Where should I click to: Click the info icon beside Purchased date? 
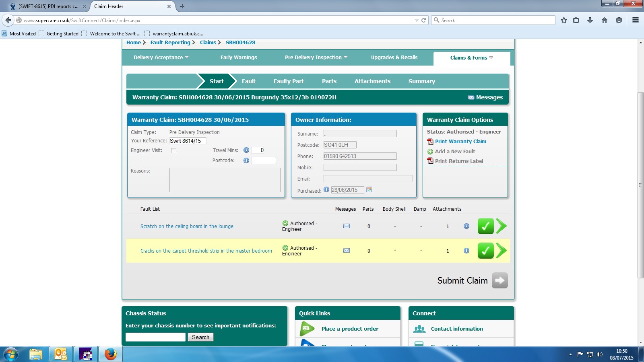326,190
